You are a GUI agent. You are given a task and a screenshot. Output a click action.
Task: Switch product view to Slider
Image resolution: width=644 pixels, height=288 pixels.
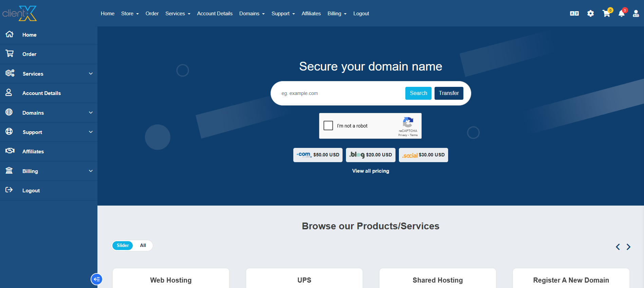tap(123, 245)
